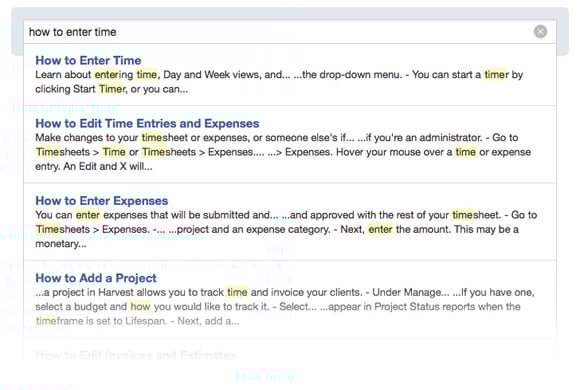
Task: Click the snippet line "clicking Start Timer, or you can..."
Action: point(111,89)
